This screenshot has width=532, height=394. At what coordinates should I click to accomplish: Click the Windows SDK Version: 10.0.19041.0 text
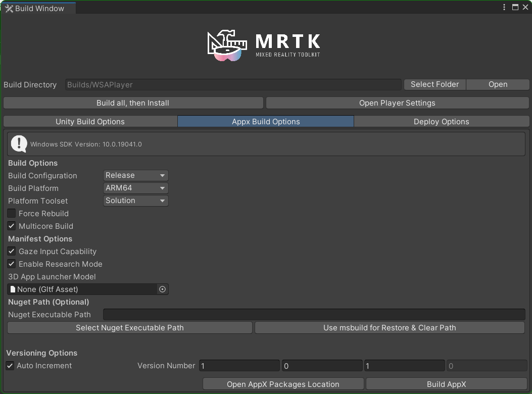(x=86, y=144)
